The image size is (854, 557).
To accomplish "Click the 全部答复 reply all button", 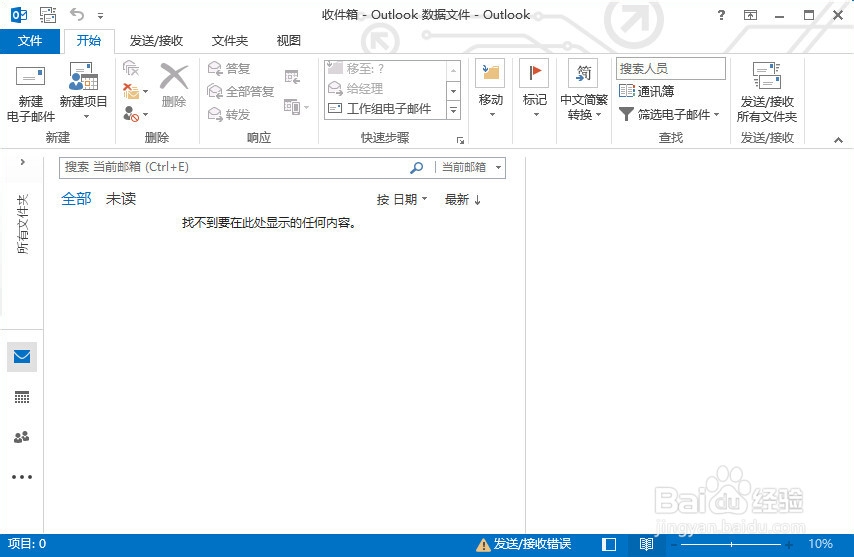I will [241, 91].
